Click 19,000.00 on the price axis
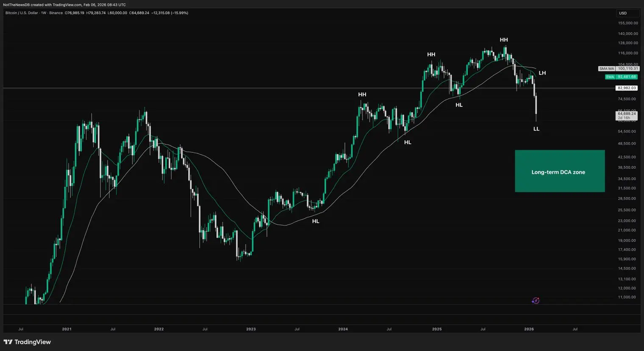644x351 pixels. click(627, 240)
